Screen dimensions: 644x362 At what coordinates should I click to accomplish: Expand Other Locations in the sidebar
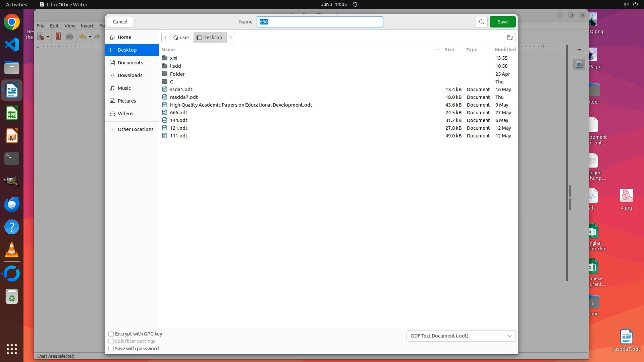pyautogui.click(x=135, y=129)
